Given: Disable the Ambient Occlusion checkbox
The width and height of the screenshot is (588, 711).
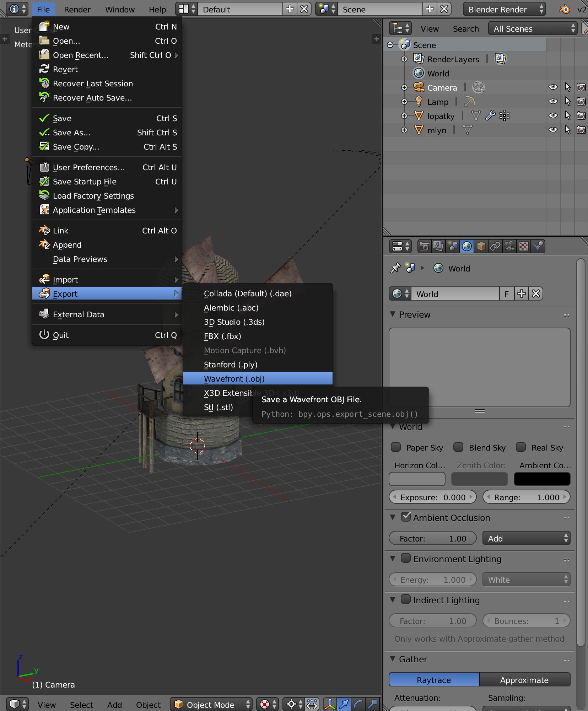Looking at the screenshot, I should [x=406, y=517].
